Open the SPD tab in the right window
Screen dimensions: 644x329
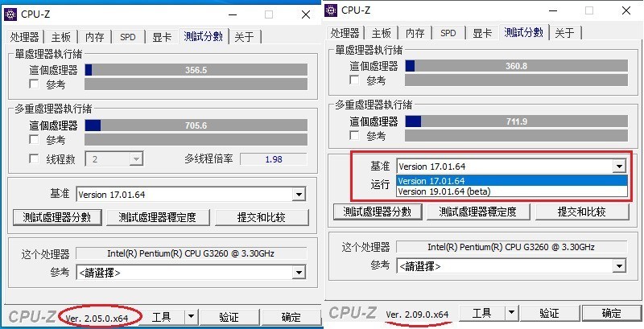(448, 33)
